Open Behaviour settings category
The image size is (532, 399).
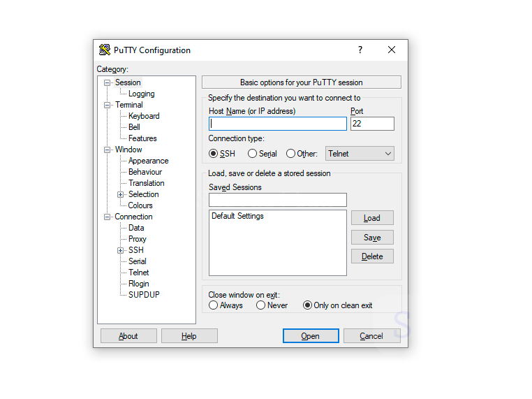coord(145,172)
